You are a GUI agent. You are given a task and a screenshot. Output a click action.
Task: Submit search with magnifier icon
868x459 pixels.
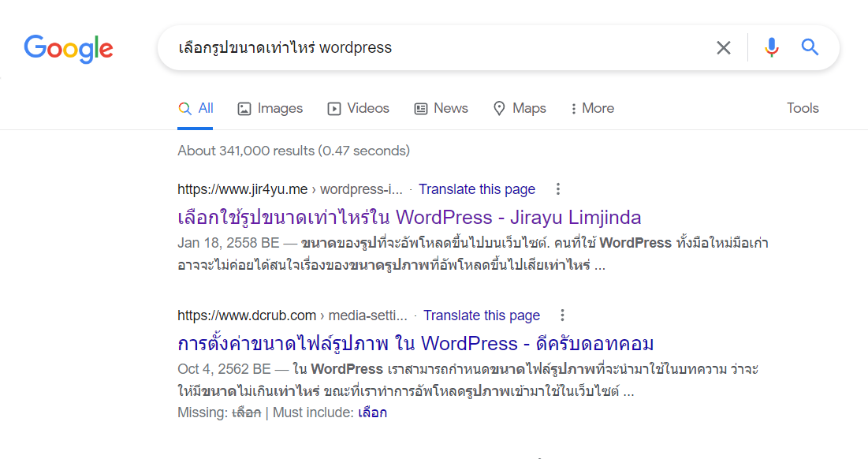click(x=810, y=47)
